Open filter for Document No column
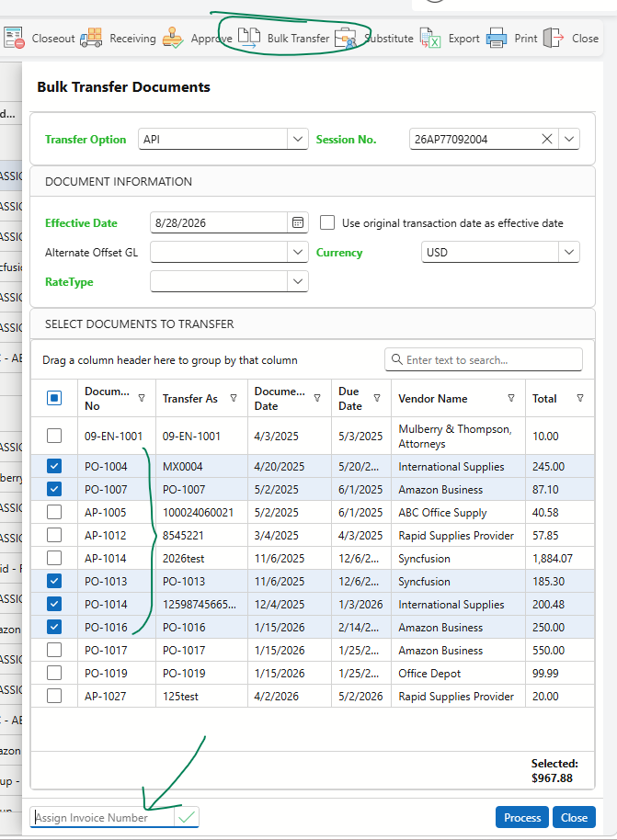The image size is (617, 840). pyautogui.click(x=142, y=398)
